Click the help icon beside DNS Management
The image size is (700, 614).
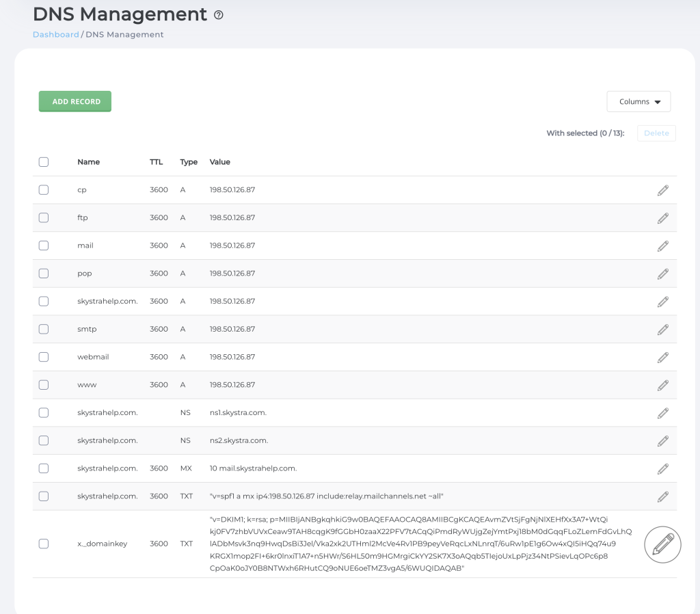pyautogui.click(x=219, y=15)
